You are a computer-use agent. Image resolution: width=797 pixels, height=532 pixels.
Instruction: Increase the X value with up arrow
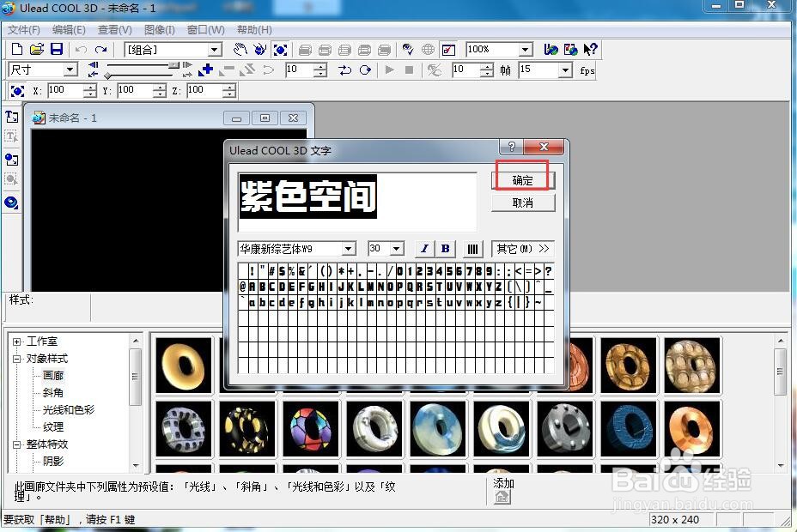coord(90,88)
